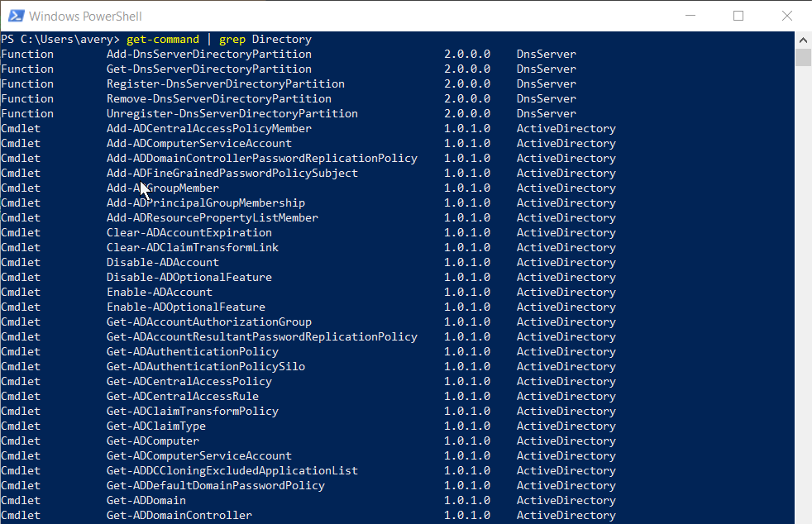Select the Clear-ADAccountExpiration line
Screen dimensions: 812x524
tap(189, 232)
